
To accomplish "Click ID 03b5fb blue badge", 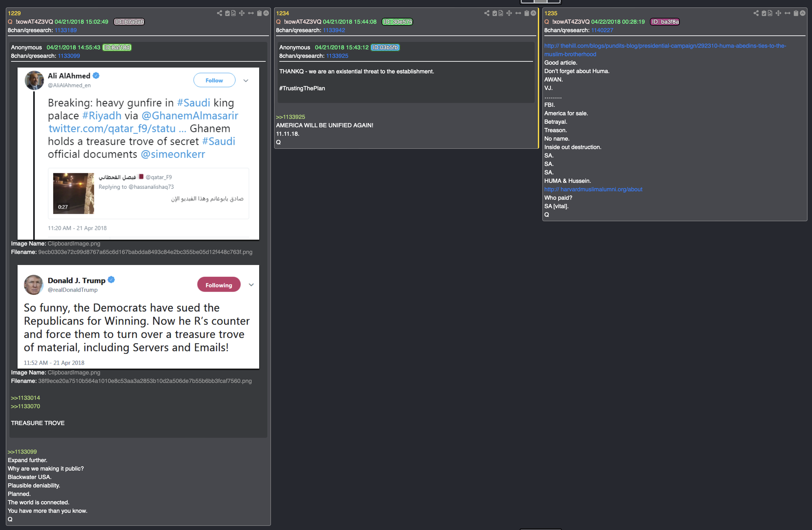I will click(385, 47).
